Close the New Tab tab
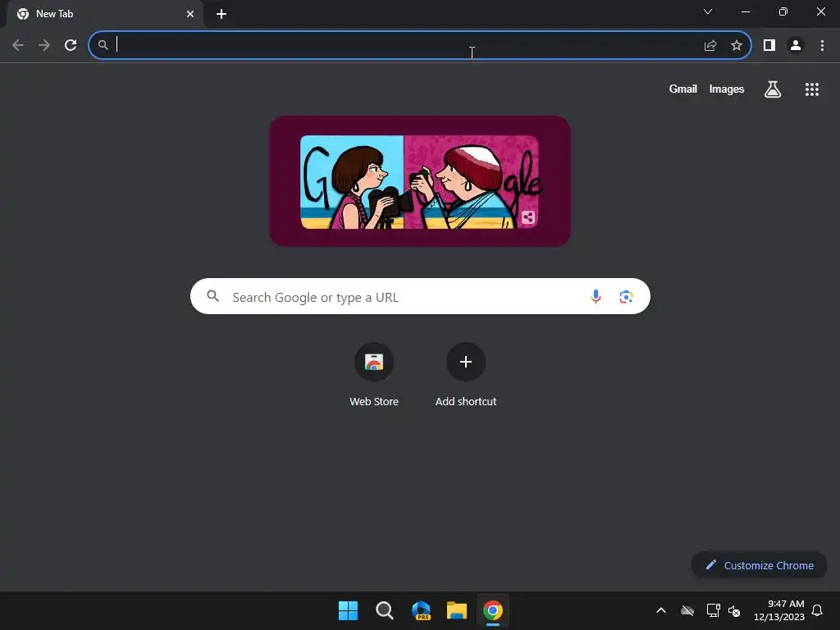 pos(190,14)
